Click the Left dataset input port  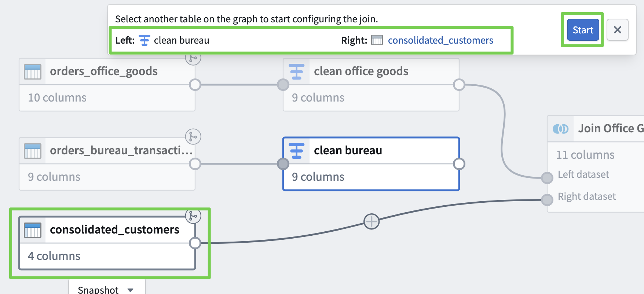[x=547, y=178]
